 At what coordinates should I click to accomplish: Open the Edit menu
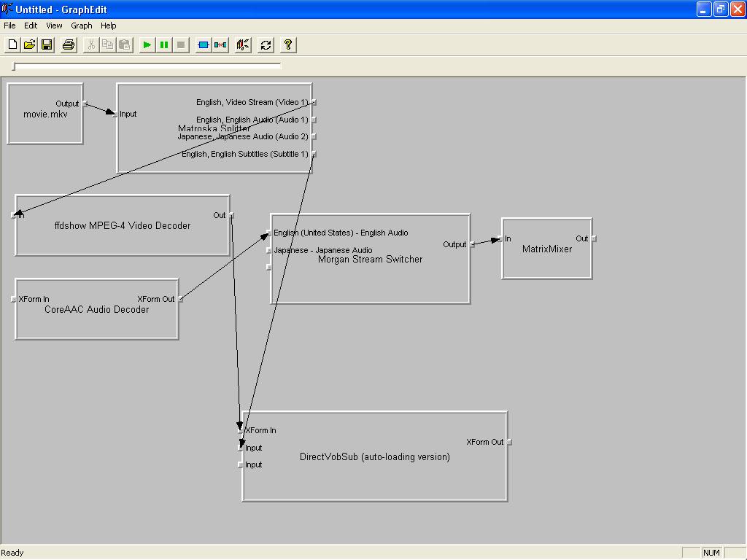tap(31, 26)
